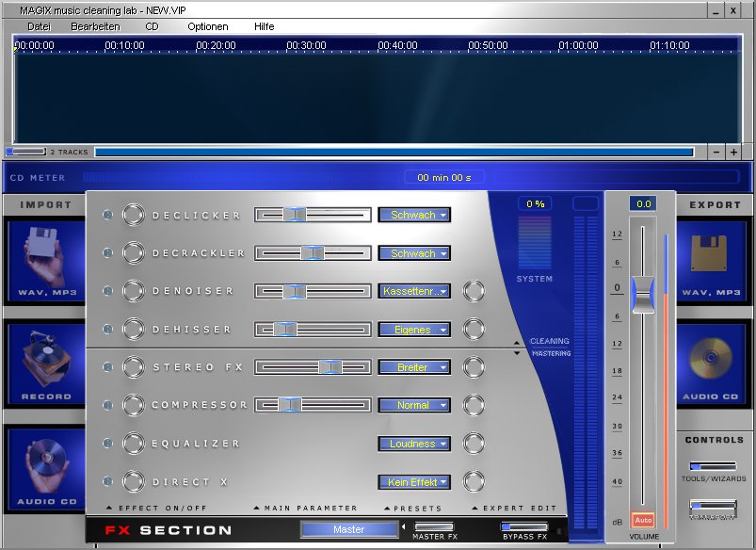
Task: Switch on the Stereo FX effect knob
Action: (133, 367)
